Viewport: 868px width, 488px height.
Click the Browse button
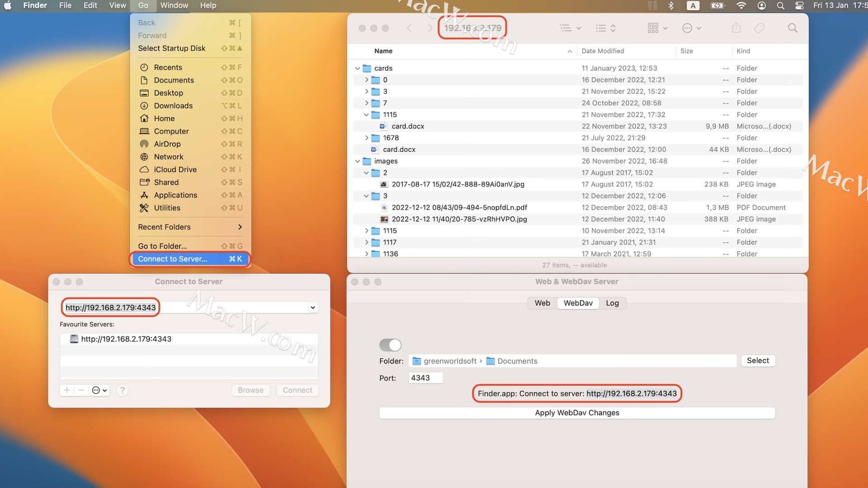pyautogui.click(x=250, y=390)
